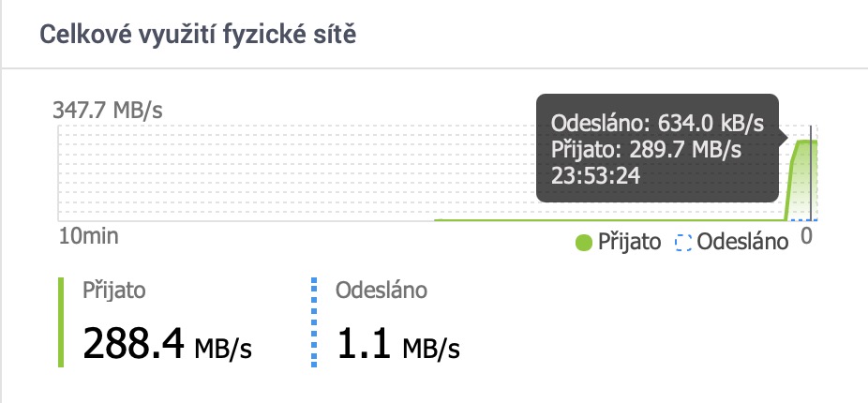Click the 0 label at the axis end

pyautogui.click(x=805, y=235)
